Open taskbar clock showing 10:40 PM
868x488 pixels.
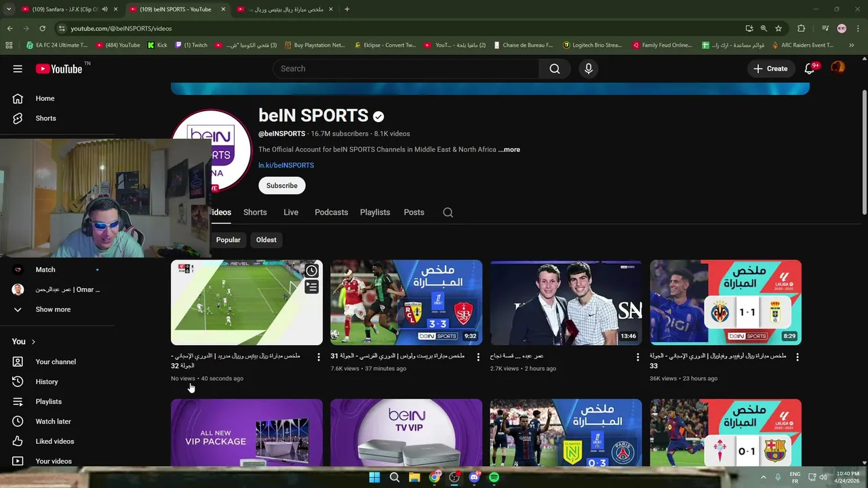(x=848, y=477)
